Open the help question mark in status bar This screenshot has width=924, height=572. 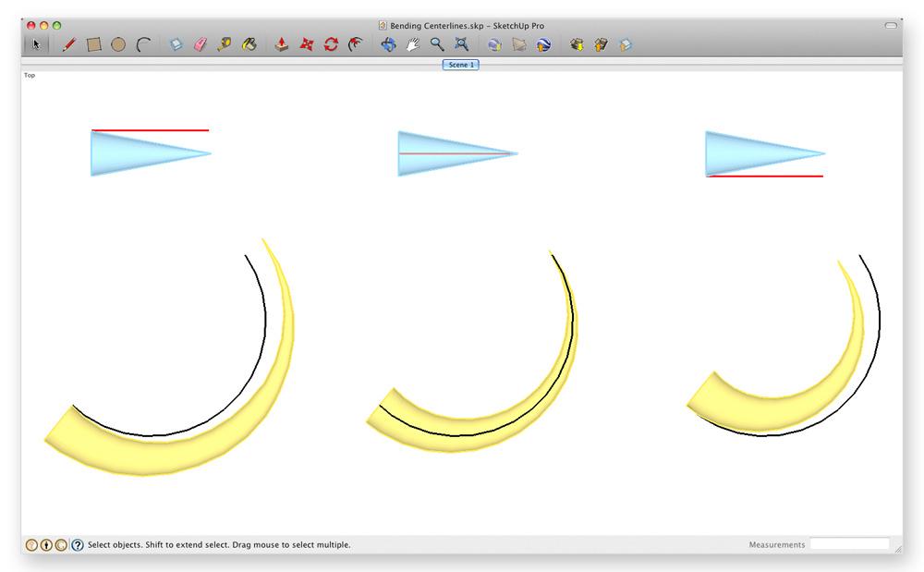click(x=78, y=545)
